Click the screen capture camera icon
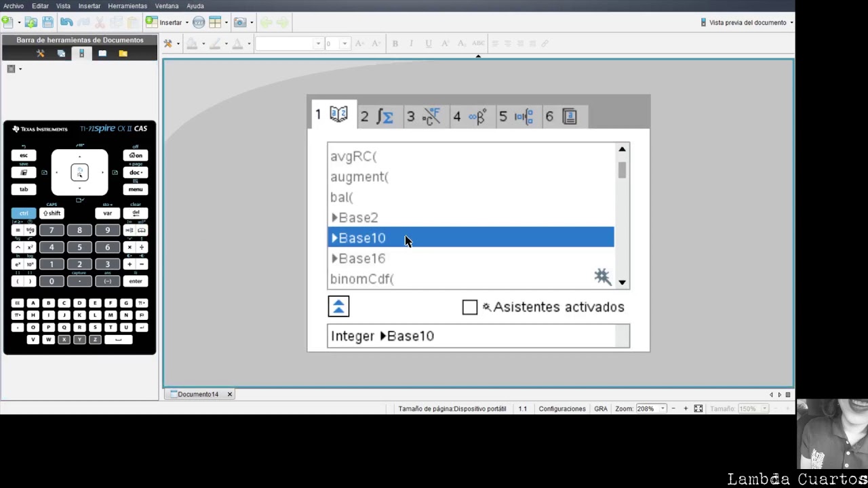Viewport: 868px width, 488px height. click(x=240, y=22)
